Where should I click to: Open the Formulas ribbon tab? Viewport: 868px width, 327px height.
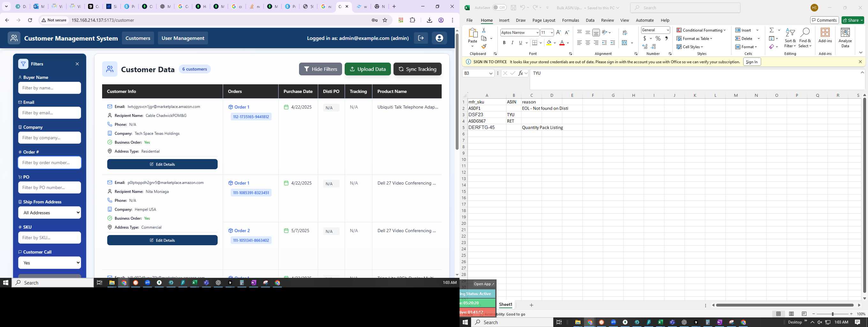(571, 20)
